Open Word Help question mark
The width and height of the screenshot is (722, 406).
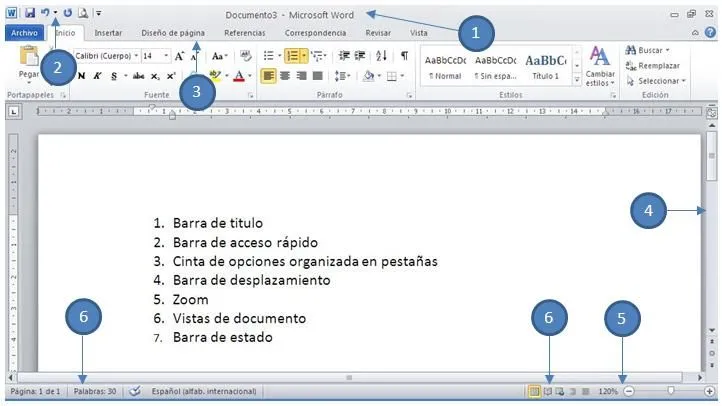tap(710, 33)
